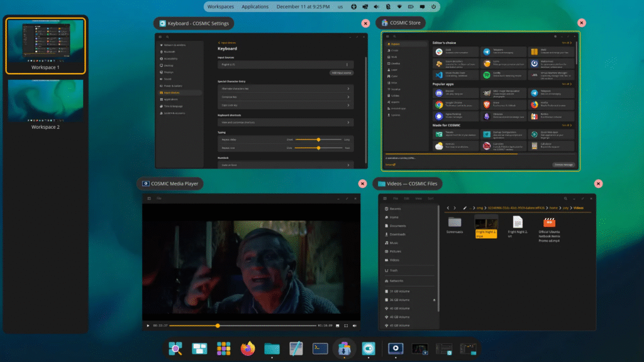The image size is (644, 362).
Task: Open the English input source options menu
Action: pos(347,65)
